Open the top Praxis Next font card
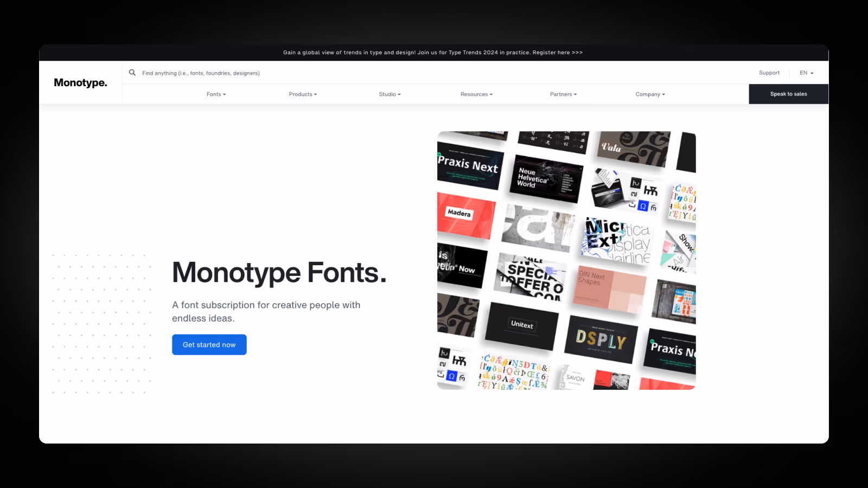 tap(470, 166)
